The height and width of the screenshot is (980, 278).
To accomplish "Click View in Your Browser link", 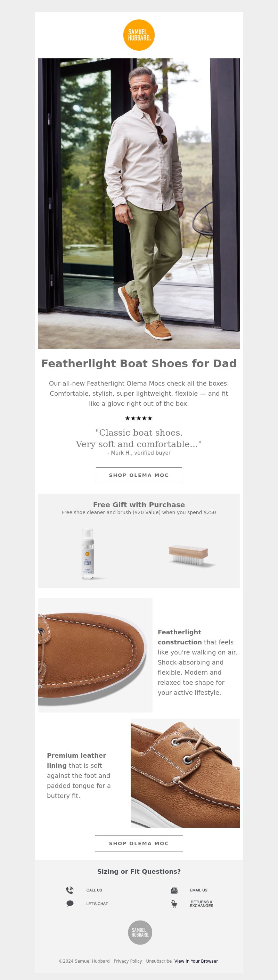I will 196,961.
